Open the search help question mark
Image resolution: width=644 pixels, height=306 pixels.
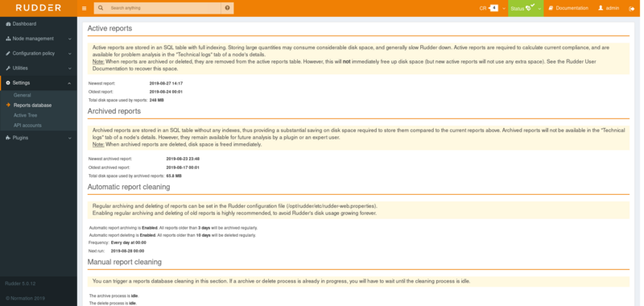tap(228, 8)
